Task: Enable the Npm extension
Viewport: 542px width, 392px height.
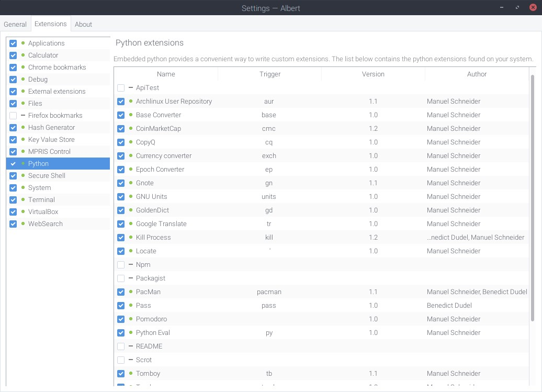Action: click(121, 264)
